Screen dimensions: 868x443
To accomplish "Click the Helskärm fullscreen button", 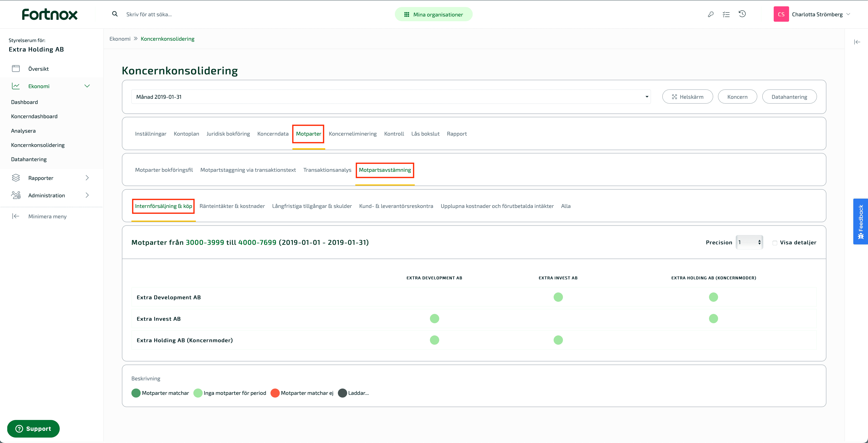I will click(687, 97).
